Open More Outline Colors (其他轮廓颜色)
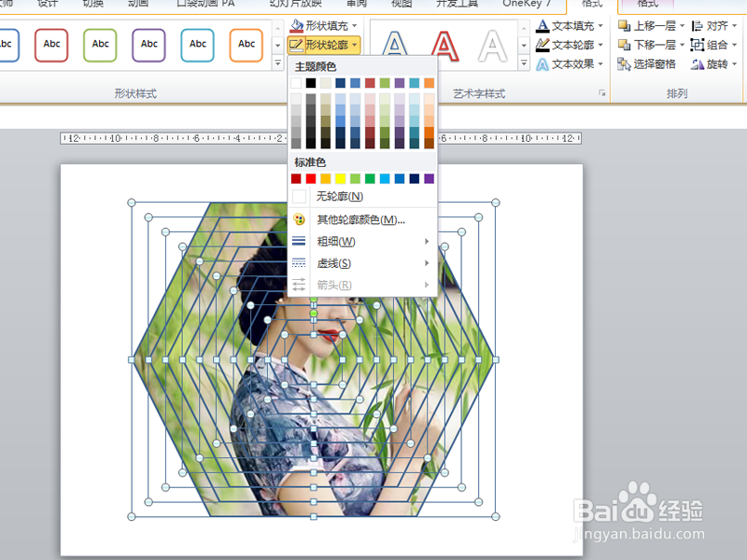 [x=362, y=219]
